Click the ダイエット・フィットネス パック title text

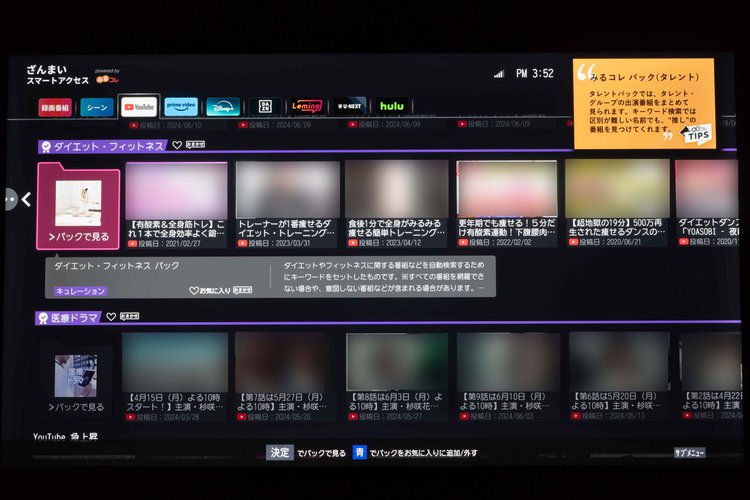pos(116,266)
